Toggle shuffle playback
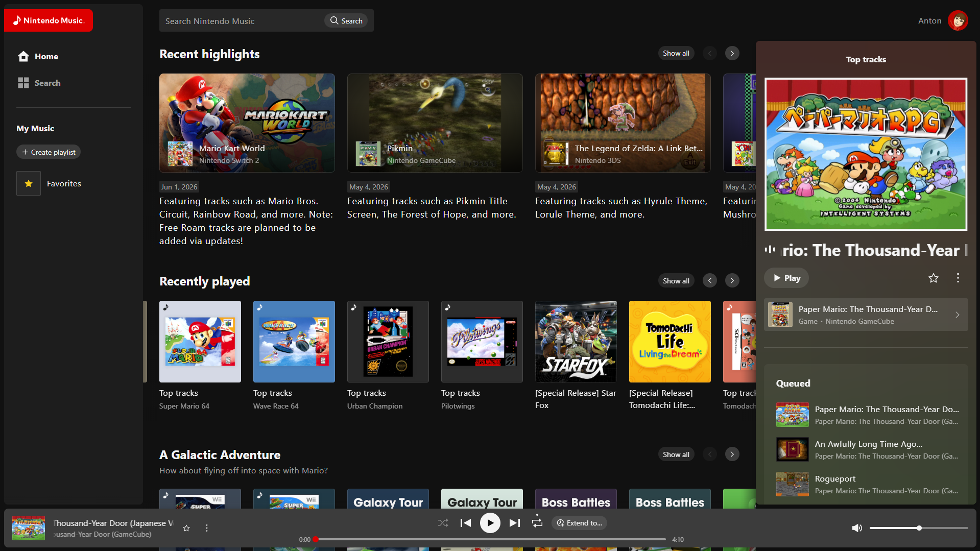The height and width of the screenshot is (551, 980). pos(443,523)
